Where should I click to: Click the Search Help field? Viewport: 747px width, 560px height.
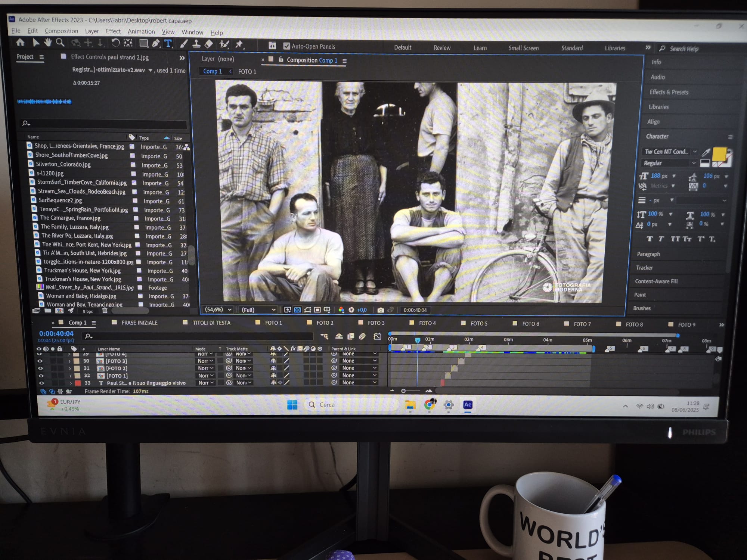tap(684, 49)
